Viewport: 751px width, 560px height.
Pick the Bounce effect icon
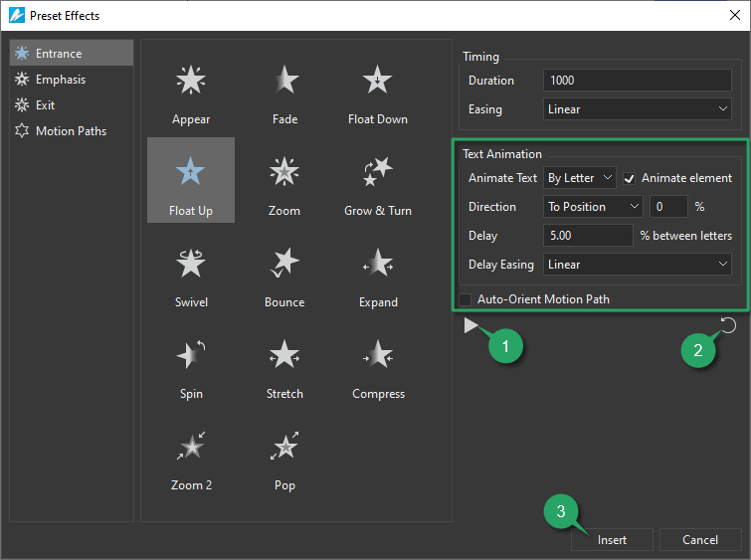284,265
